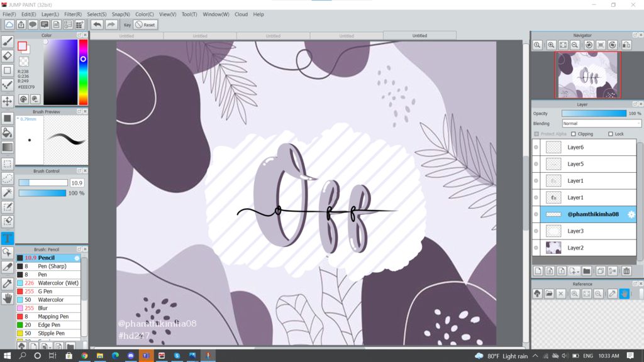
Task: Select the Watercolor (Wet) brush
Action: pos(48,283)
